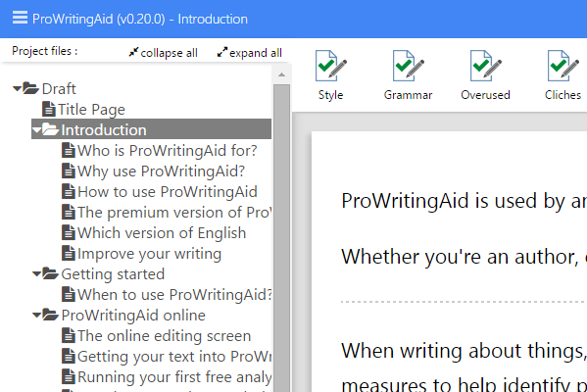Image resolution: width=587 pixels, height=392 pixels.
Task: Open the hamburger menu icon
Action: tap(20, 18)
